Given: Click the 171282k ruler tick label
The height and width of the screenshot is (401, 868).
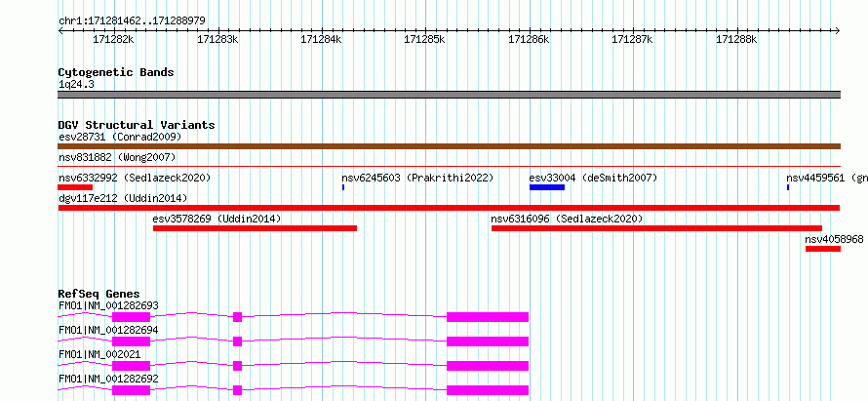Looking at the screenshot, I should (x=113, y=39).
